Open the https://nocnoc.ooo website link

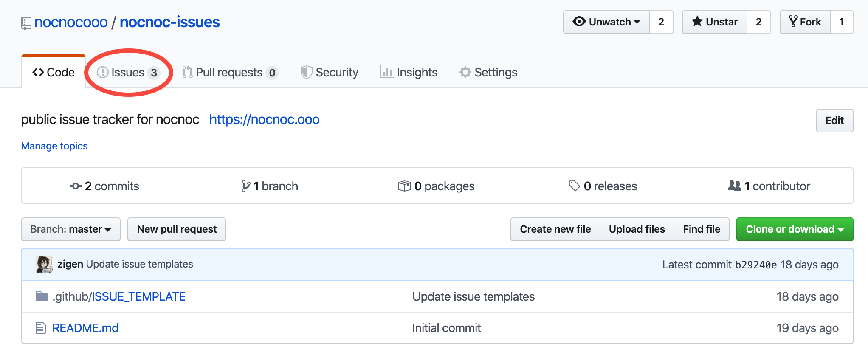coord(264,120)
